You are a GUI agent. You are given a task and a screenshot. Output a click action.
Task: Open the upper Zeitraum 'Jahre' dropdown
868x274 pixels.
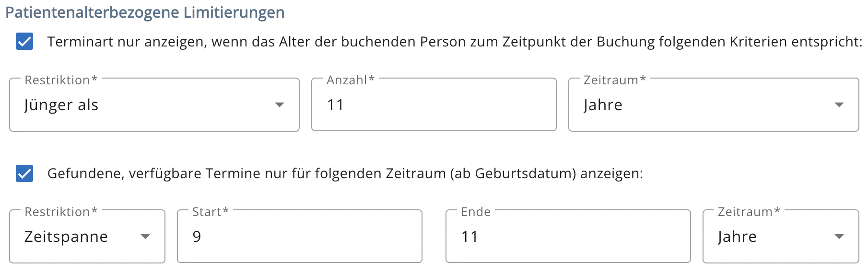pos(714,105)
